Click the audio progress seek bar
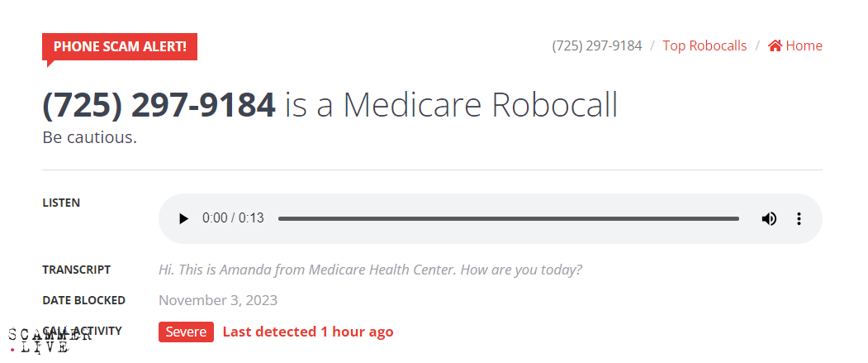The height and width of the screenshot is (363, 868). coord(508,218)
